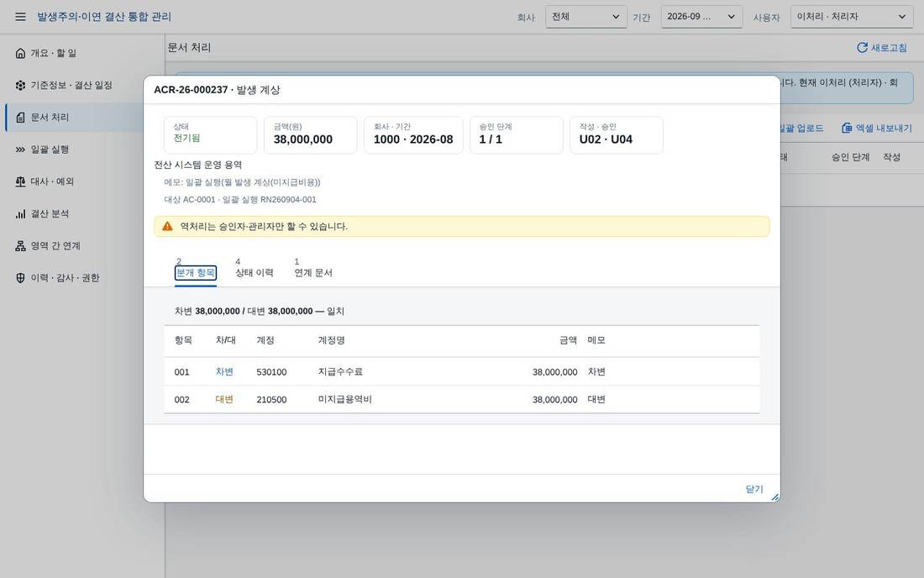Open the 사용자 dropdown showing 이처리 · 처리자

coord(852,17)
